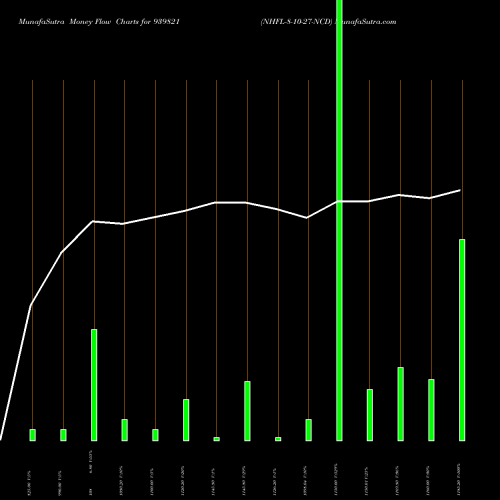Click the 'MunafaSutra Money Flow Charts for 939821' title
This screenshot has height=500, width=500.
[x=99, y=22]
